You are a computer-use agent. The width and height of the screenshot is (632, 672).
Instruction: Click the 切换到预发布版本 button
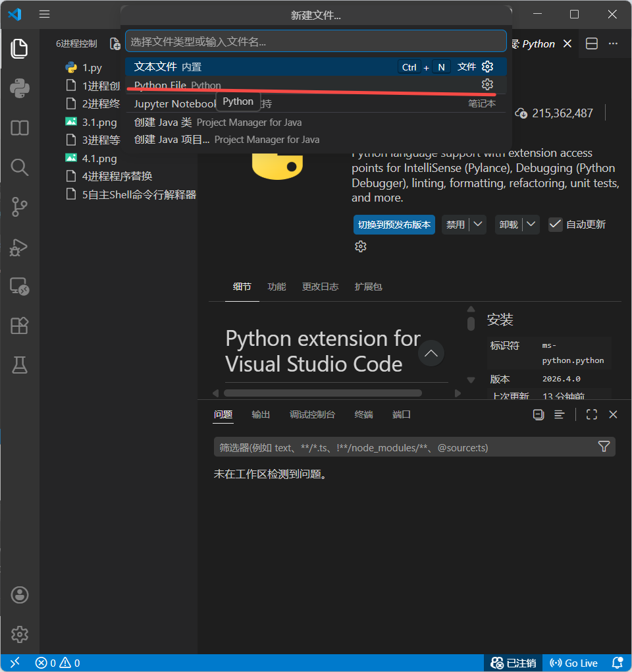[x=394, y=225]
